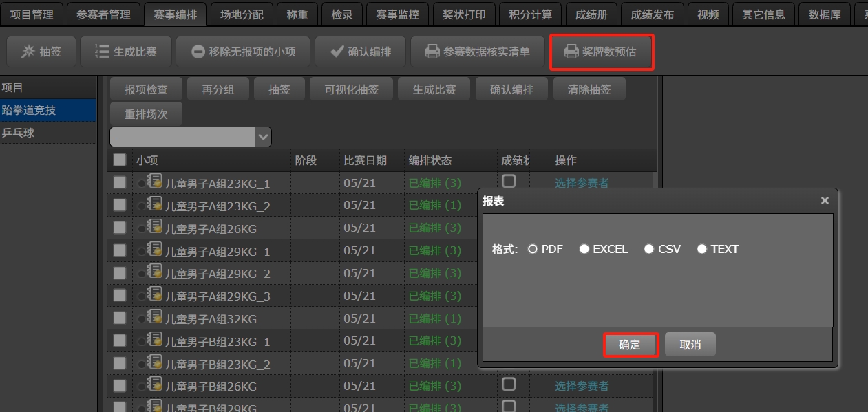Open the dropdown below 重排场次
The image size is (868, 412).
(x=262, y=137)
